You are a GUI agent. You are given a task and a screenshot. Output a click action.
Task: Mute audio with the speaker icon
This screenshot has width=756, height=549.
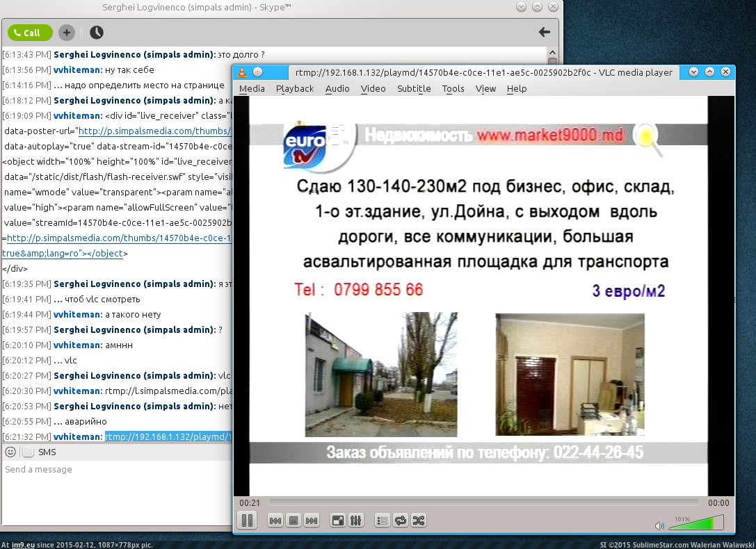pos(659,525)
